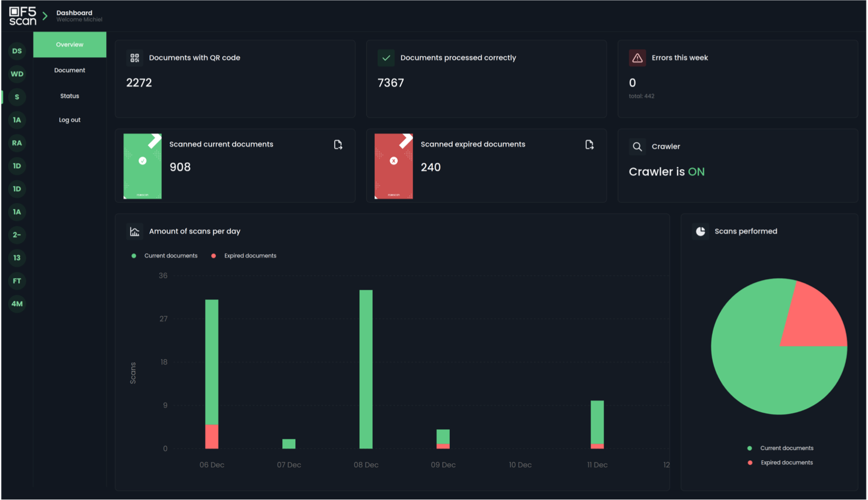This screenshot has height=500, width=868.
Task: Go to the Document menu item
Action: [70, 70]
